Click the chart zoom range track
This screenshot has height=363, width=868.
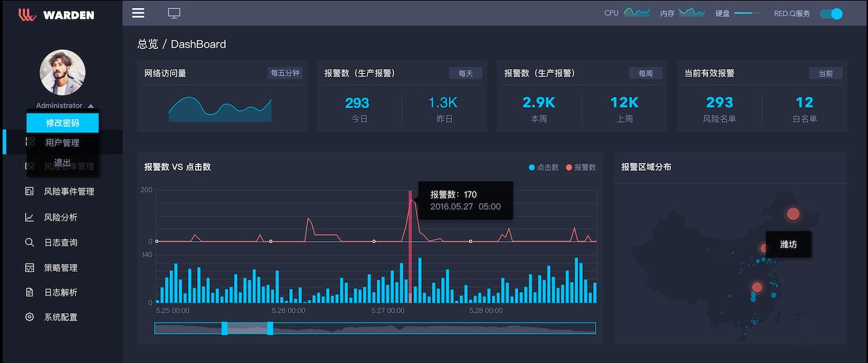tap(375, 328)
